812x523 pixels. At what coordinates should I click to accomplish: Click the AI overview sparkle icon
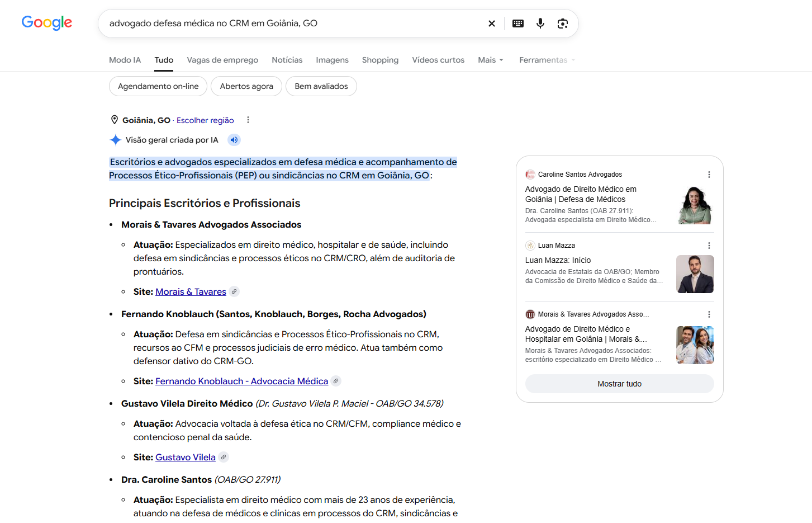tap(115, 140)
